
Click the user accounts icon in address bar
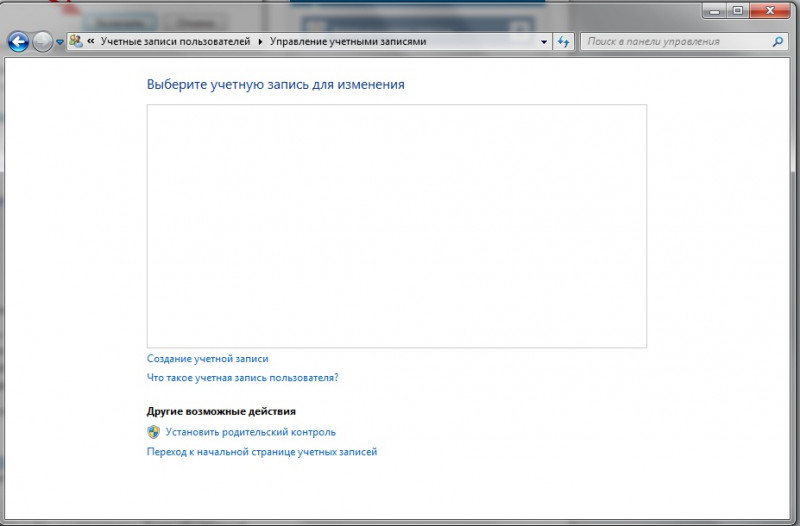tap(76, 41)
